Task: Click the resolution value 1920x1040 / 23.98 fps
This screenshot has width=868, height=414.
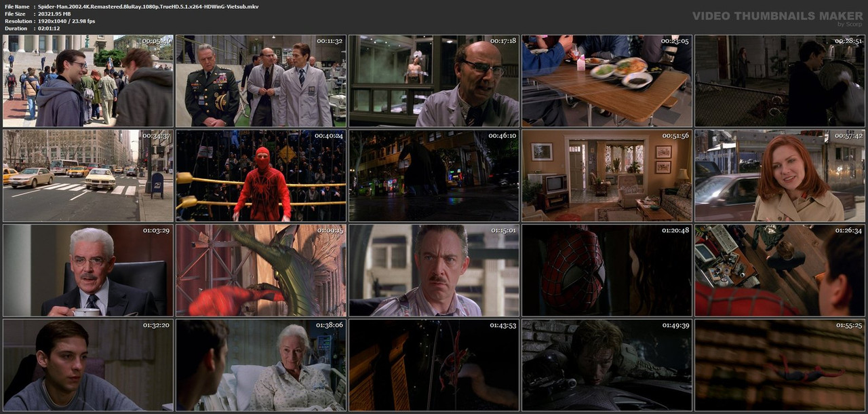Action: (66, 21)
